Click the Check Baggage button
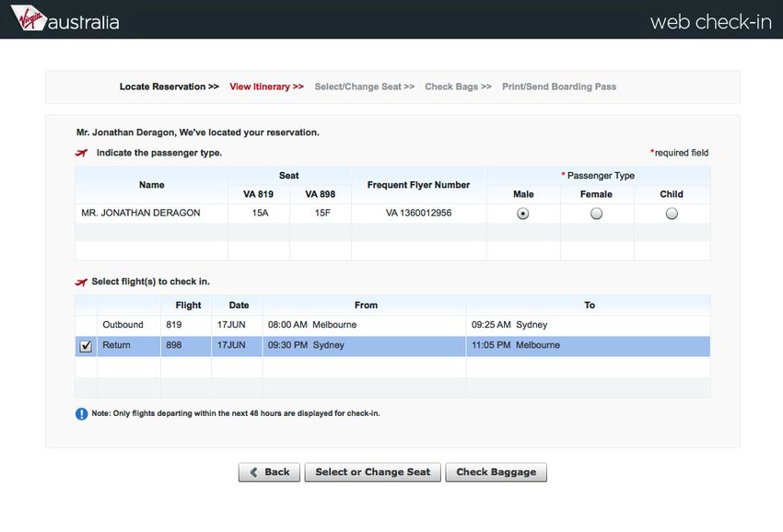The height and width of the screenshot is (532, 783). [x=496, y=472]
